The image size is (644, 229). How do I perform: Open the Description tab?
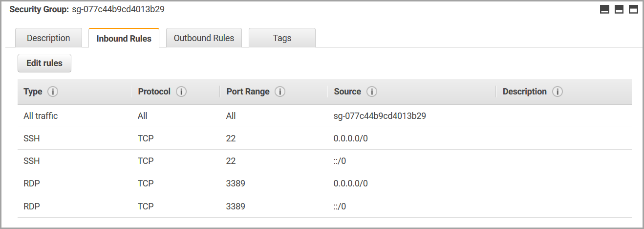tap(48, 38)
